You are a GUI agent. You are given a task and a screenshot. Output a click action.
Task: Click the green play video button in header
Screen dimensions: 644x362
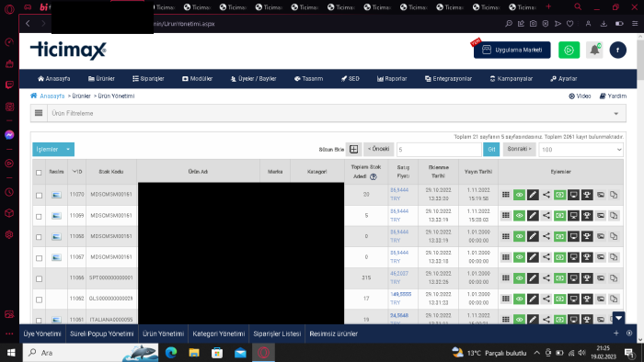pyautogui.click(x=569, y=50)
